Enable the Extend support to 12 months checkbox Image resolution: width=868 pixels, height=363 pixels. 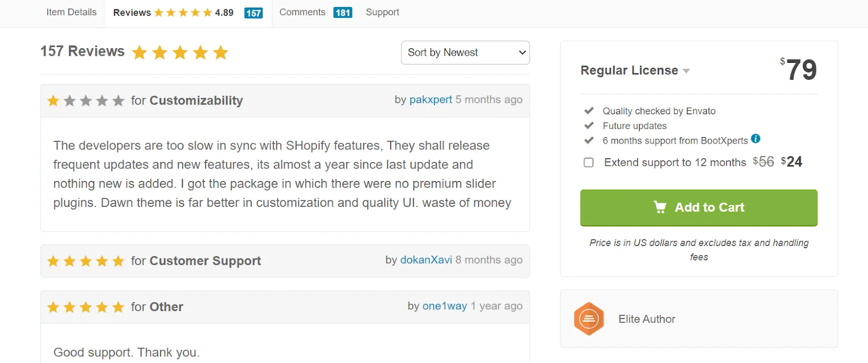click(x=589, y=163)
